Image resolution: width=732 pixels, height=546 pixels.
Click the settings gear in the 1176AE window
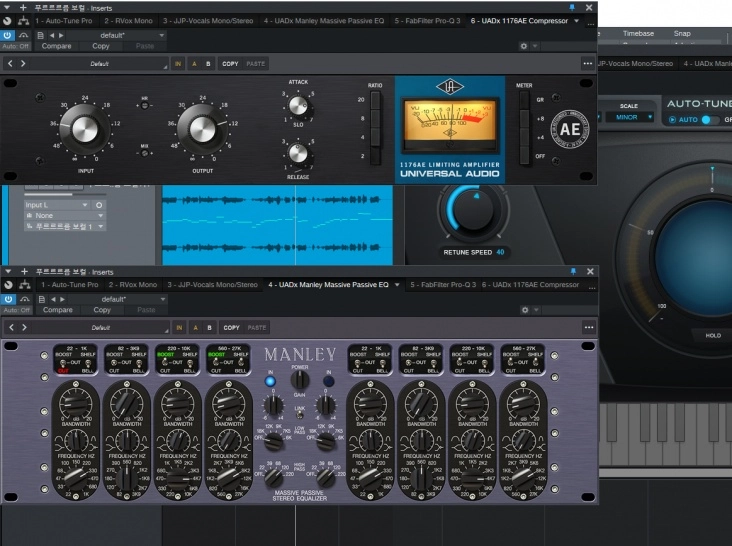[523, 46]
